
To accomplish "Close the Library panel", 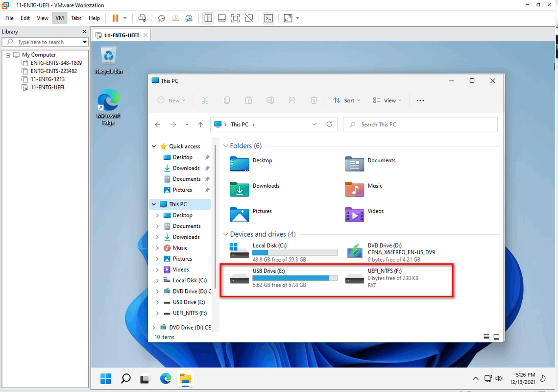I will click(x=84, y=32).
